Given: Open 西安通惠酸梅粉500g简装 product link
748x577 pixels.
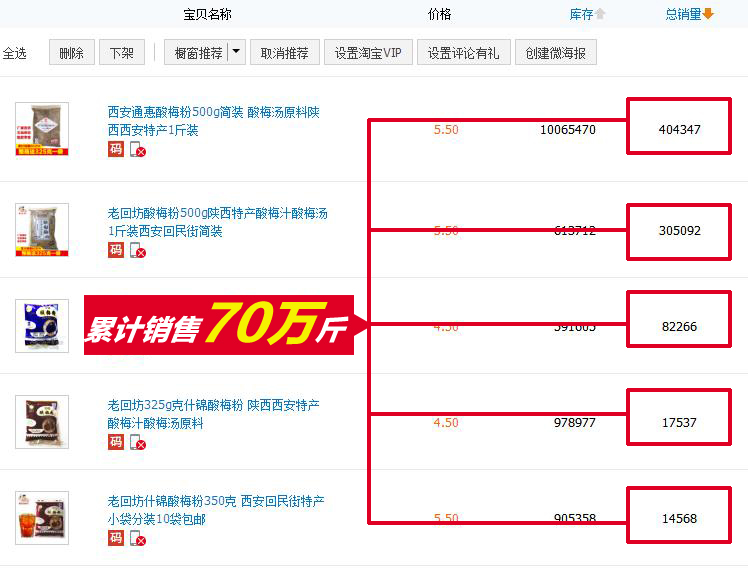Looking at the screenshot, I should [213, 121].
